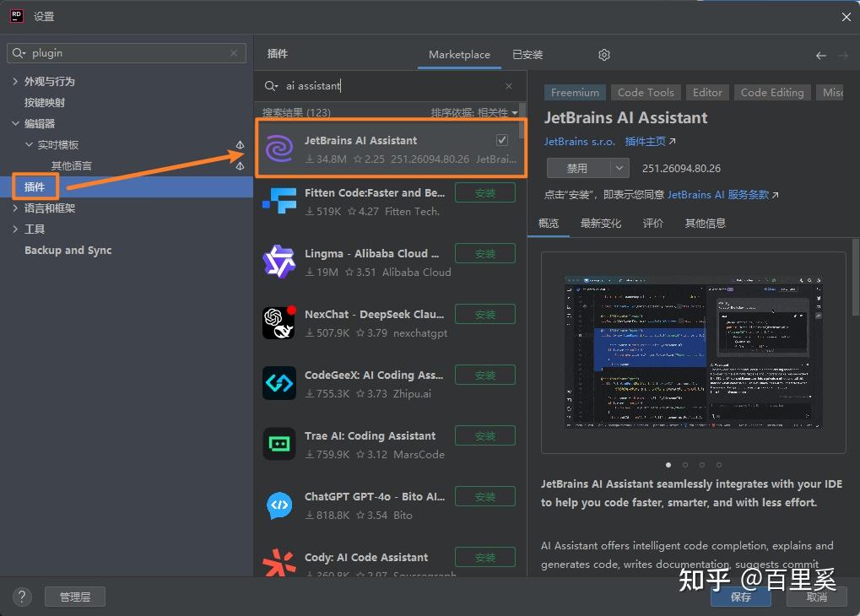The image size is (860, 616).
Task: Click the Fitten Code plugin icon
Action: pos(279,202)
